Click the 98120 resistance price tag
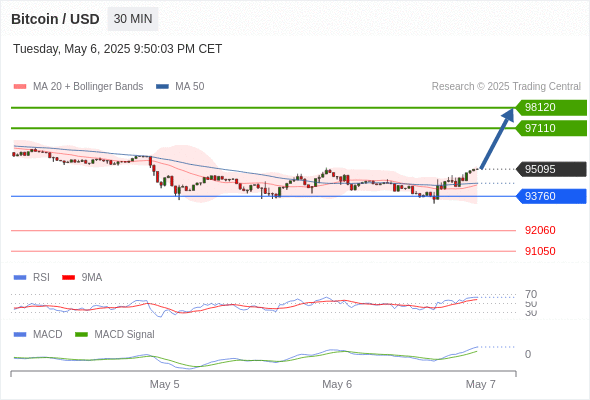 click(551, 108)
